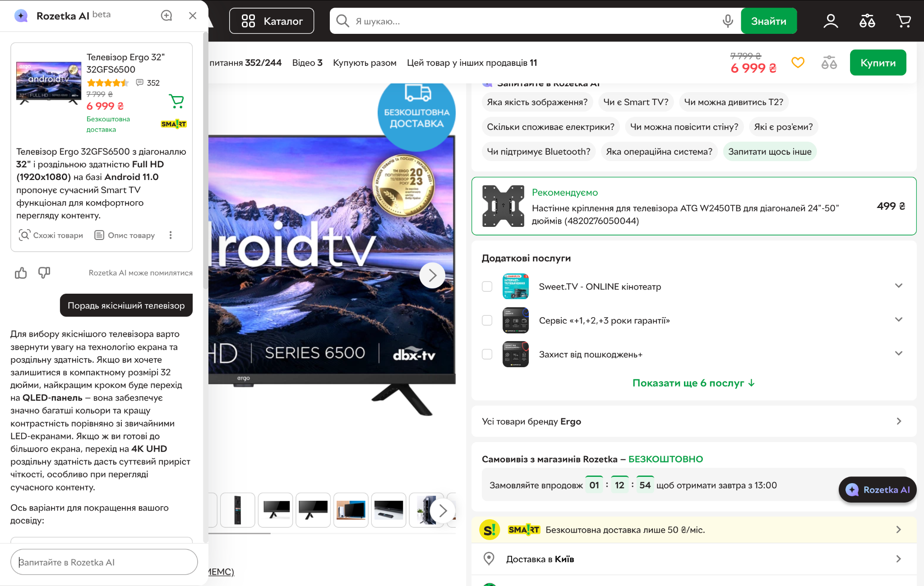924x586 pixels.
Task: Go to Купують разом tab
Action: pos(365,63)
